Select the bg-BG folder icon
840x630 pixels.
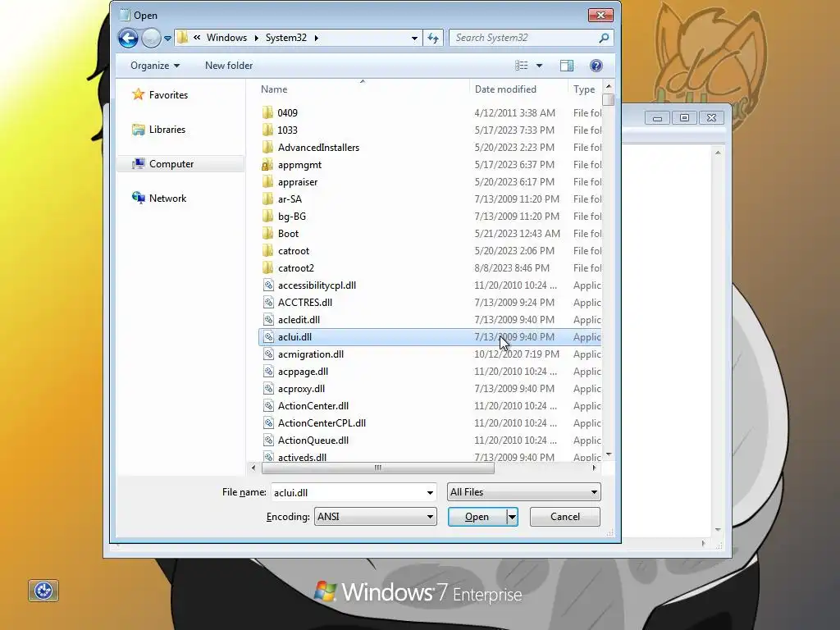tap(268, 217)
